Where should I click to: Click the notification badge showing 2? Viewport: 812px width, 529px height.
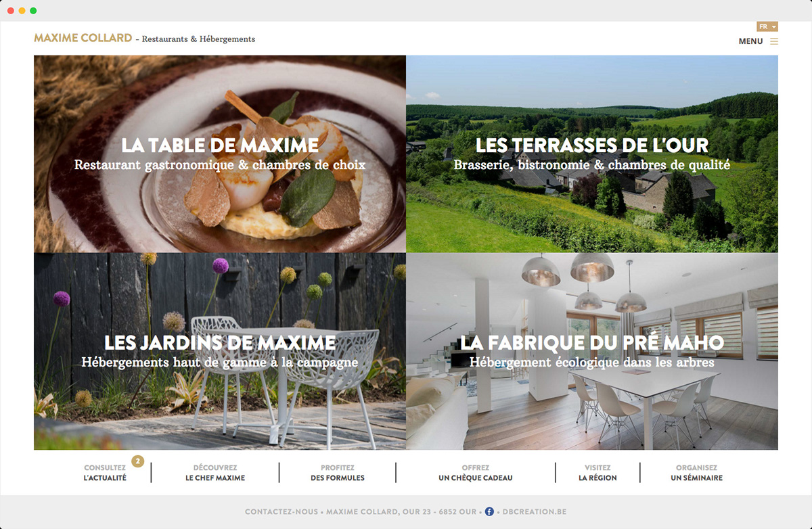click(138, 461)
